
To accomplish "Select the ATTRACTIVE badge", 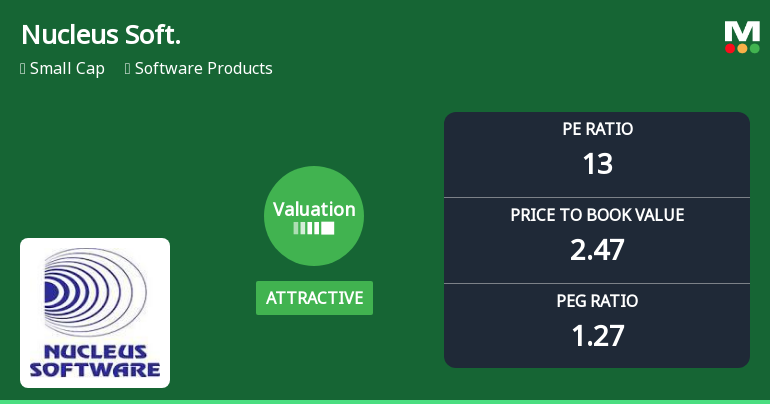I will pyautogui.click(x=314, y=298).
